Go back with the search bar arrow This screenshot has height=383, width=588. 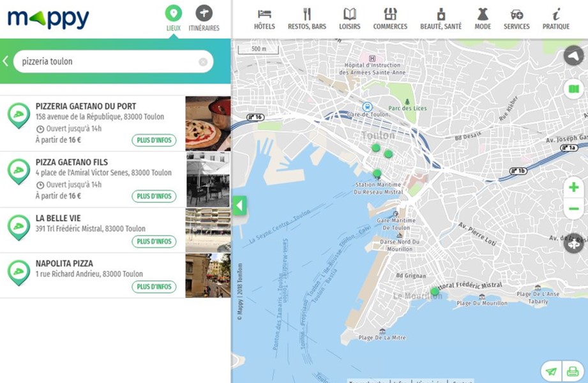click(5, 61)
